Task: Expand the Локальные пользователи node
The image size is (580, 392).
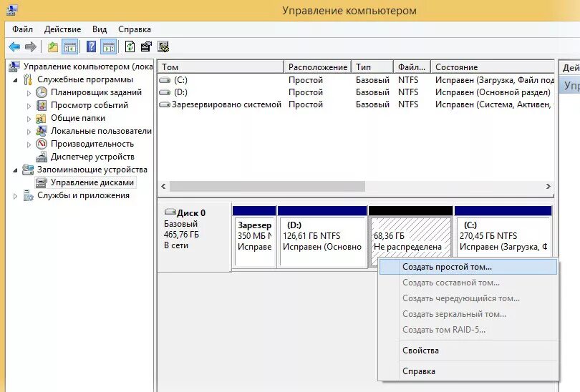Action: [x=29, y=131]
